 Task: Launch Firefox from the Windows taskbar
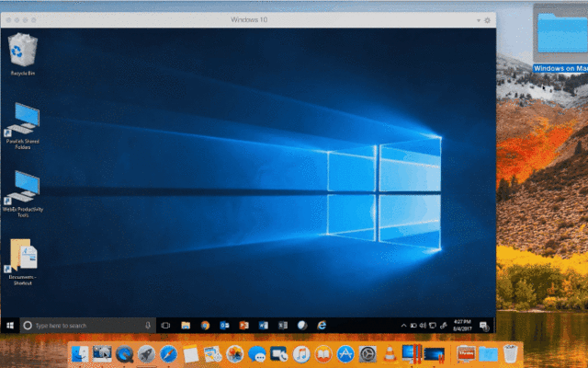click(x=205, y=326)
